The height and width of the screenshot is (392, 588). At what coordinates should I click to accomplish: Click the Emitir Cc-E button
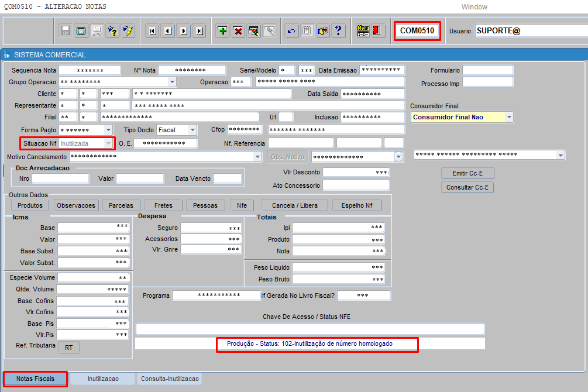[467, 173]
